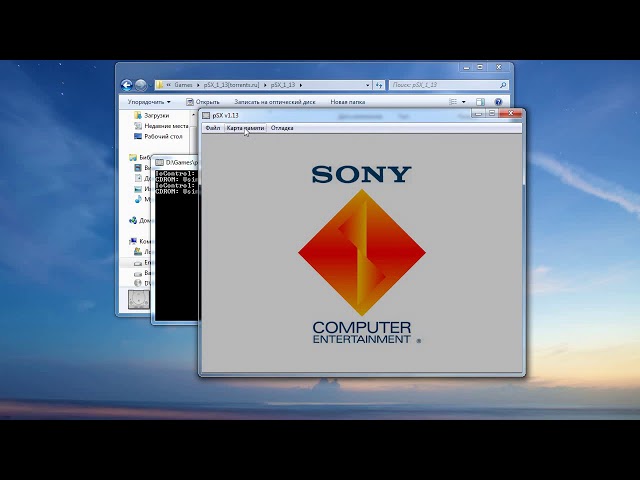
Task: Expand arrow after Games in address bar
Action: click(198, 85)
